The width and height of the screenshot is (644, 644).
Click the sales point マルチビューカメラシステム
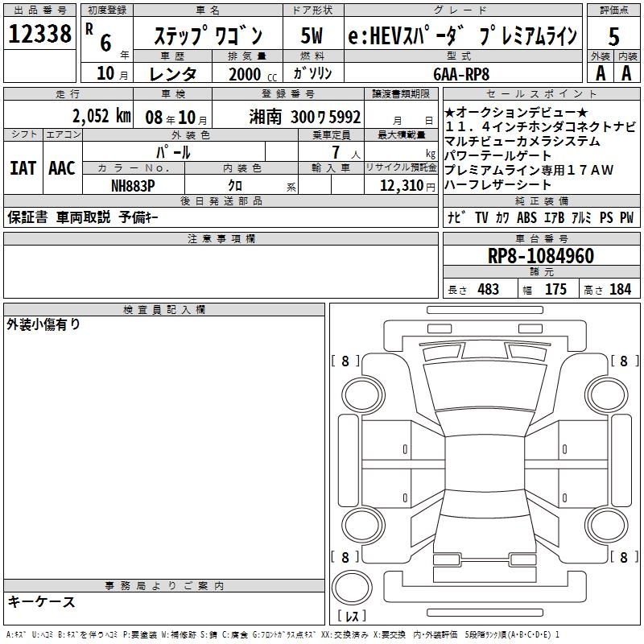pyautogui.click(x=522, y=141)
